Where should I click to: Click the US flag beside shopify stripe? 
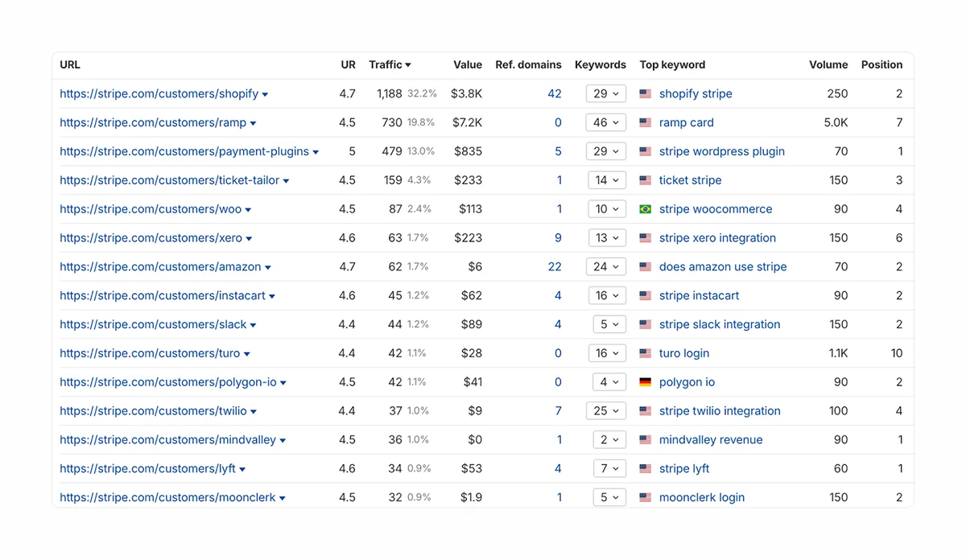645,94
